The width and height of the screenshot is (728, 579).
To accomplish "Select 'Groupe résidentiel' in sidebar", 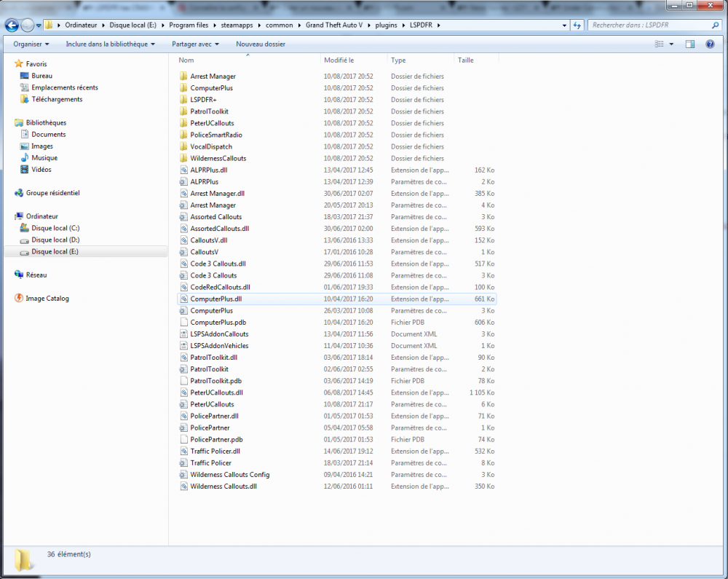I will (x=52, y=193).
